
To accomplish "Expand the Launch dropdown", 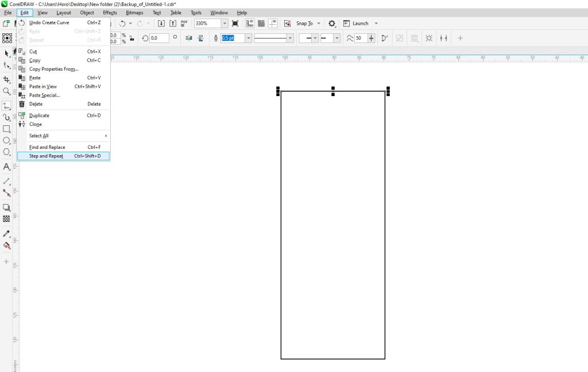I will click(x=376, y=24).
